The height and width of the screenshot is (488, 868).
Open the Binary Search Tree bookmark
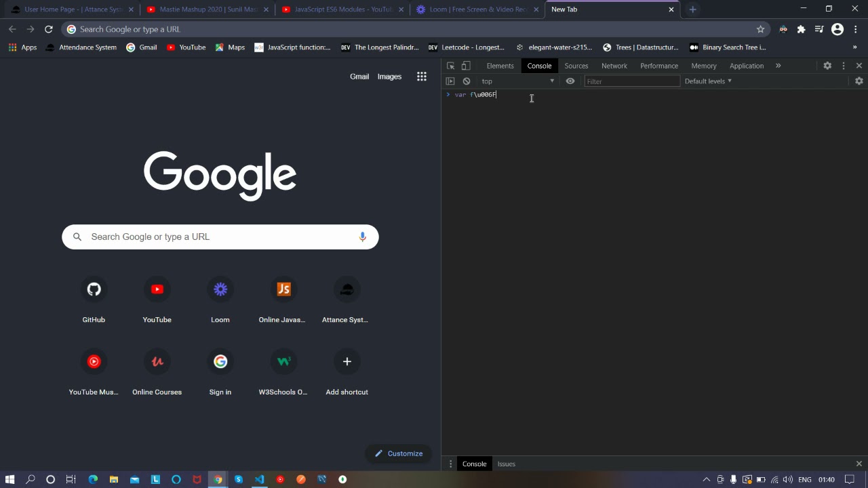point(728,47)
